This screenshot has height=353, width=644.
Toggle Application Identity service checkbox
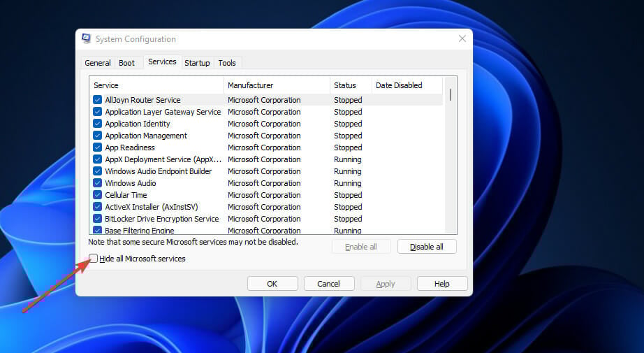point(97,124)
